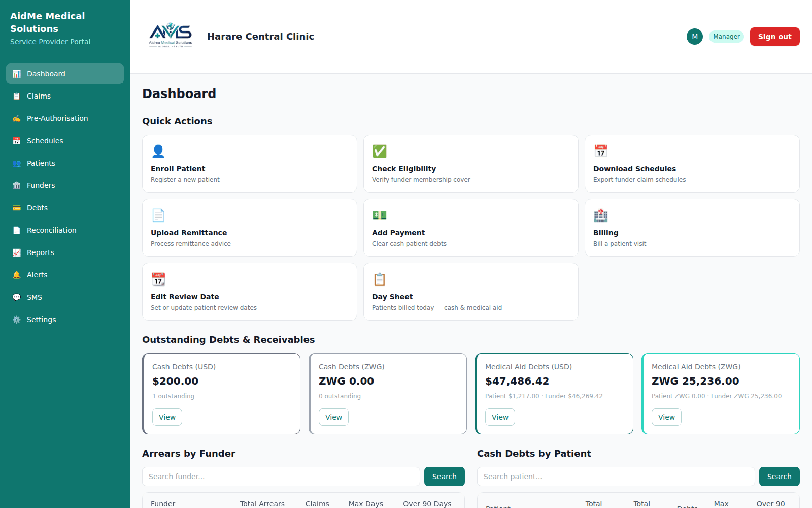
Task: Open Claims from the sidebar menu
Action: [x=65, y=96]
